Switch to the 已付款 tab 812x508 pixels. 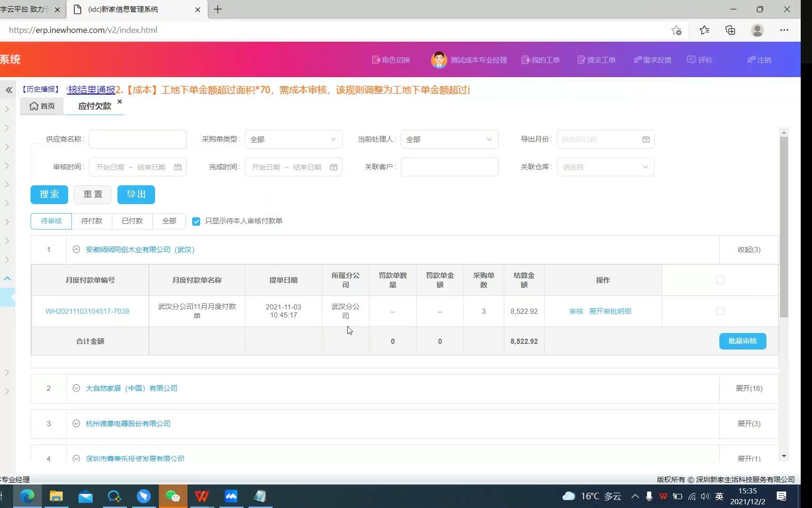132,221
